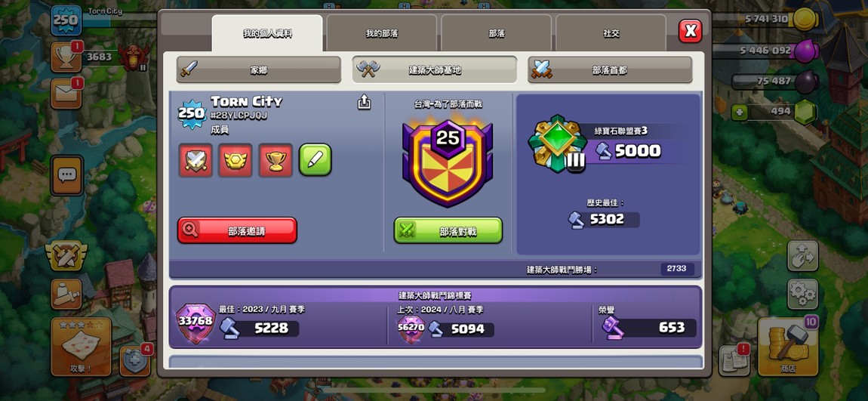This screenshot has width=868, height=401.
Task: Switch to 我的部落 tab
Action: point(382,33)
